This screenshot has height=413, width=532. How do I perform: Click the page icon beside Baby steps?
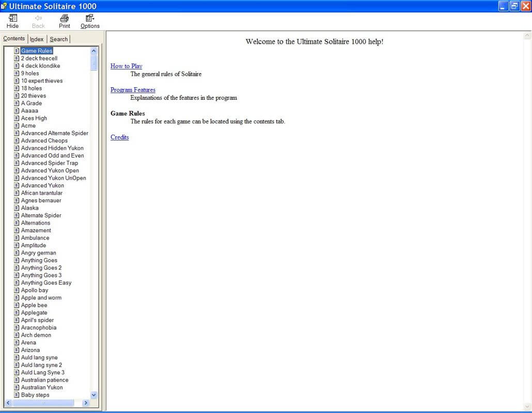coord(17,394)
